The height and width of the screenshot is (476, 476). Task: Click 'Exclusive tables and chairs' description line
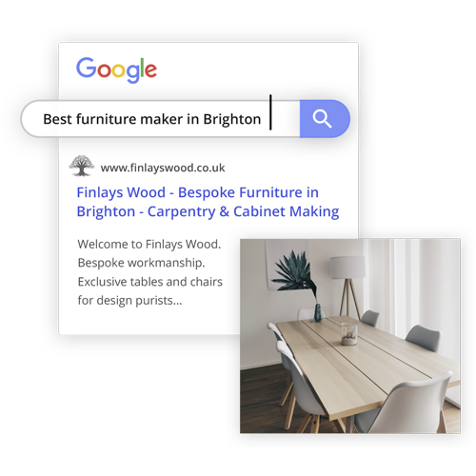coord(150,282)
